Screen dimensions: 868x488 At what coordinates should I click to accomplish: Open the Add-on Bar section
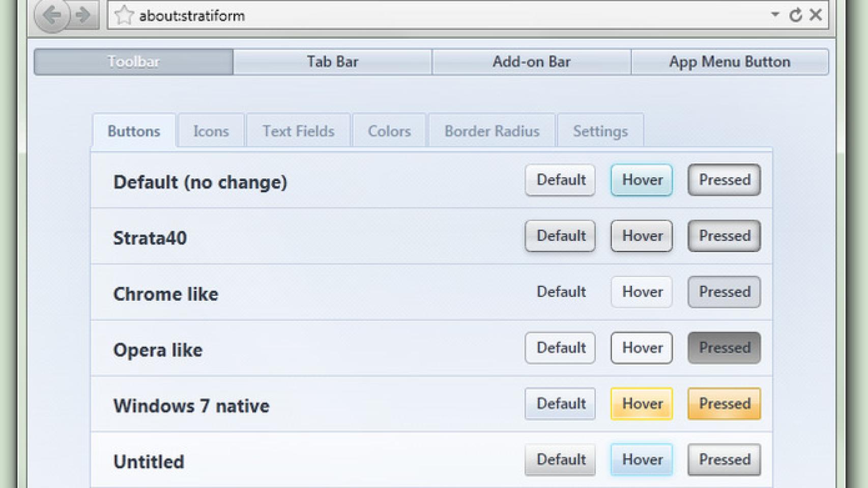click(x=532, y=62)
